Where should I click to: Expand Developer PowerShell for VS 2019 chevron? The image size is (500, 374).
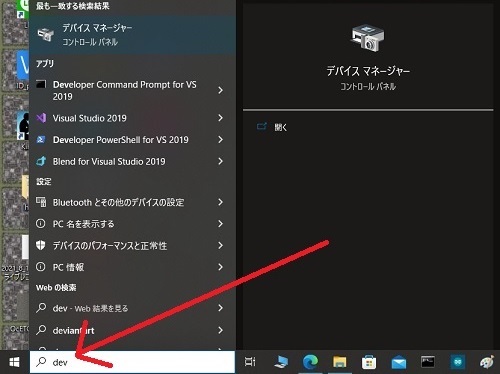pyautogui.click(x=220, y=140)
